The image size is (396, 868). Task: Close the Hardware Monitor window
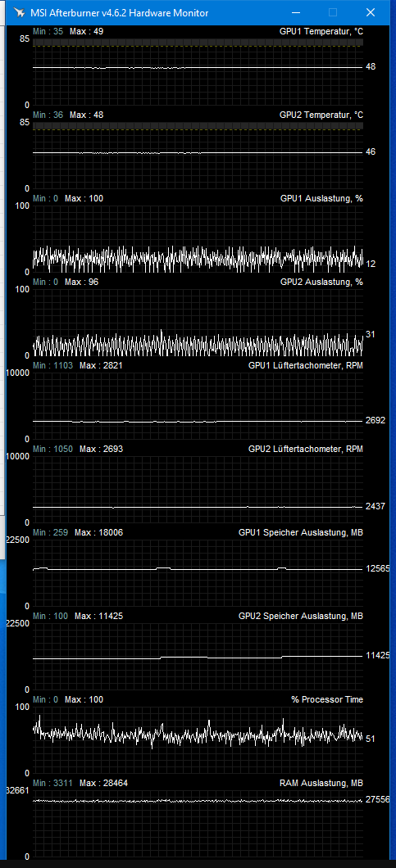point(370,12)
